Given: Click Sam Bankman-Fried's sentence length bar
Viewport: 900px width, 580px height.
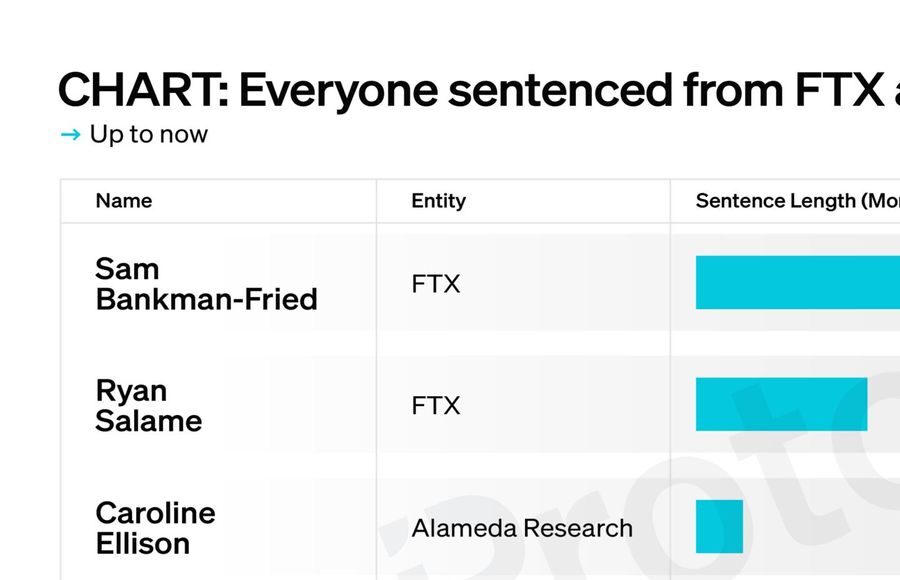Looking at the screenshot, I should [798, 283].
